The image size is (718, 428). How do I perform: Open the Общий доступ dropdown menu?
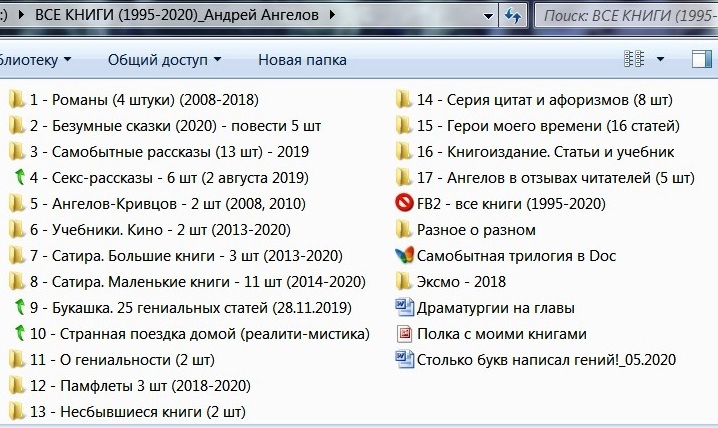pos(164,60)
